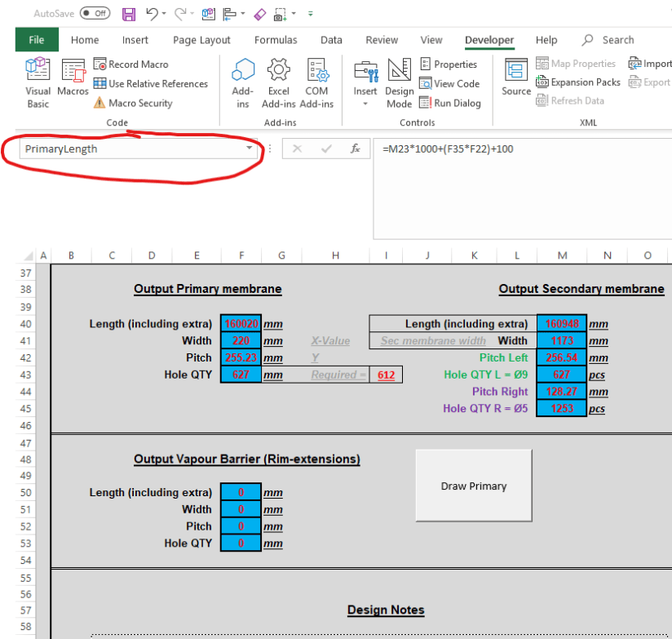This screenshot has height=639, width=672.
Task: Click Import XML data
Action: pyautogui.click(x=650, y=64)
